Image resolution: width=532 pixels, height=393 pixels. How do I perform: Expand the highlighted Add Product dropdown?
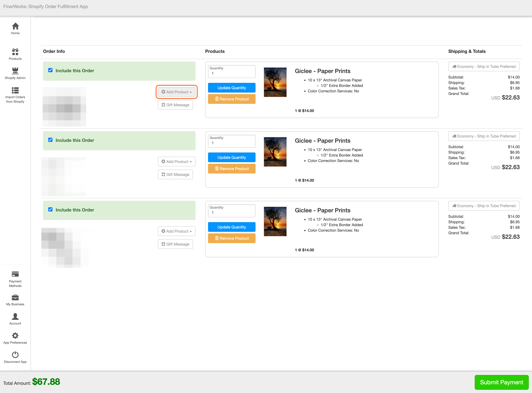(176, 92)
